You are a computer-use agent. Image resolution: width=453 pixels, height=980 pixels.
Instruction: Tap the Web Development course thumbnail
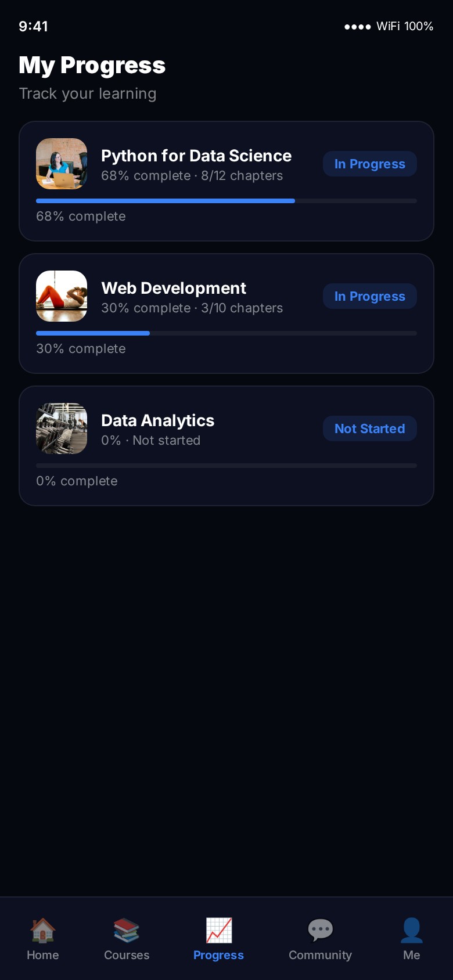tap(62, 296)
